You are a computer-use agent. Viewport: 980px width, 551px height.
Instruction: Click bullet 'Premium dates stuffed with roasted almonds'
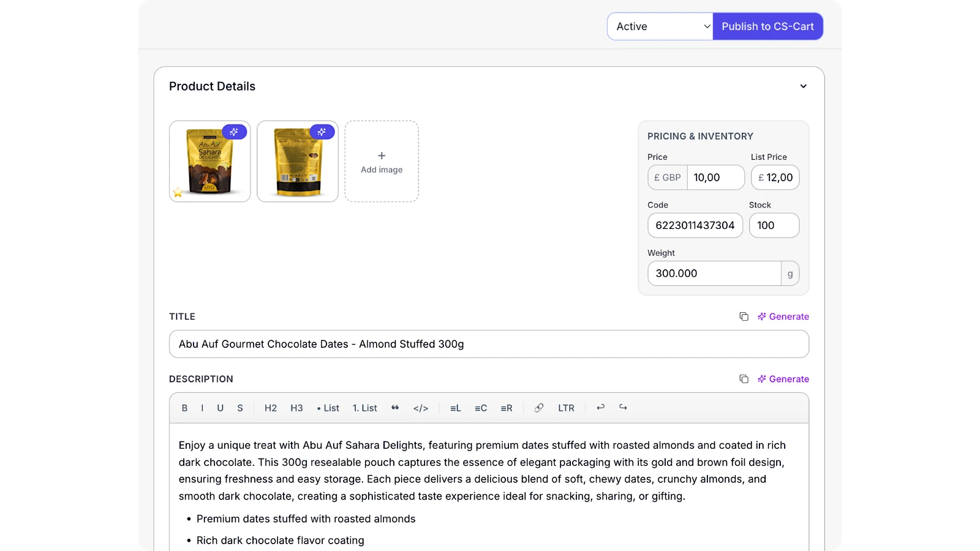tap(306, 519)
